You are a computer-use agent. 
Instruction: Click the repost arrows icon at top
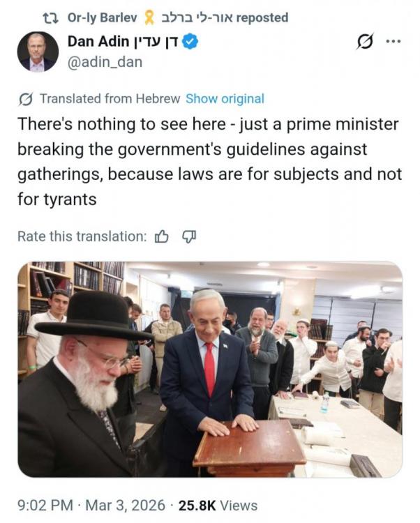click(x=51, y=17)
